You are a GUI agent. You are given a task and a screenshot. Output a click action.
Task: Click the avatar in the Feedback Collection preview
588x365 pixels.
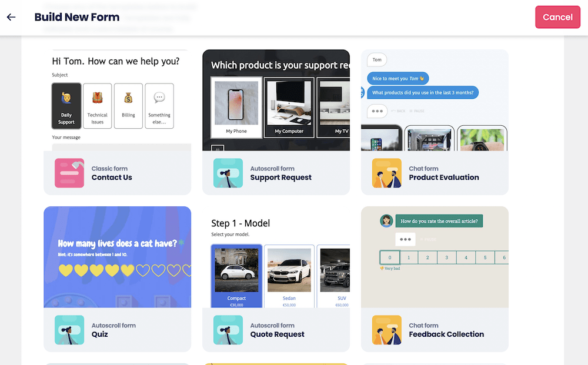386,221
